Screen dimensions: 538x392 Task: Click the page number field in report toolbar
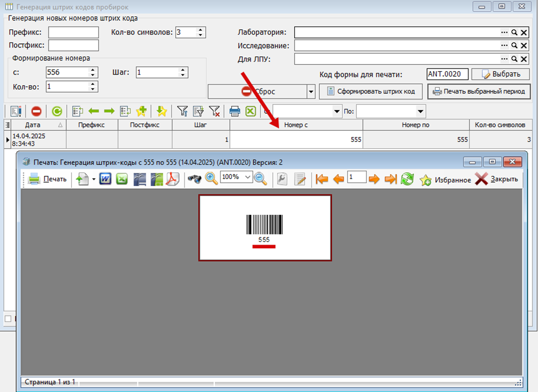tap(356, 177)
